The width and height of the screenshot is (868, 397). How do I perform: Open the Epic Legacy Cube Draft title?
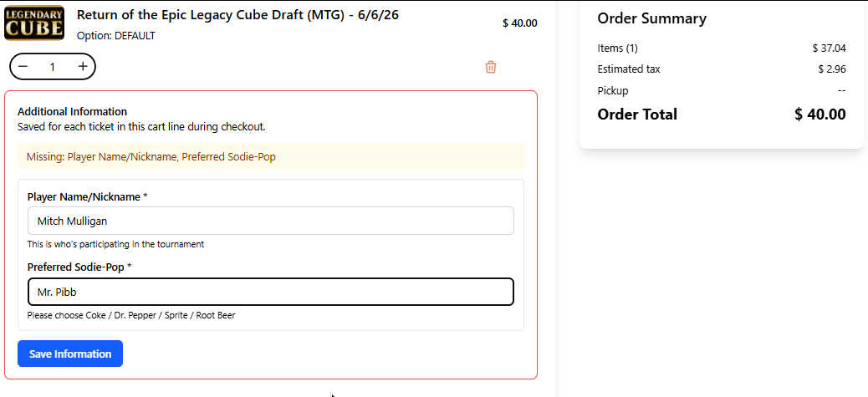pyautogui.click(x=238, y=15)
